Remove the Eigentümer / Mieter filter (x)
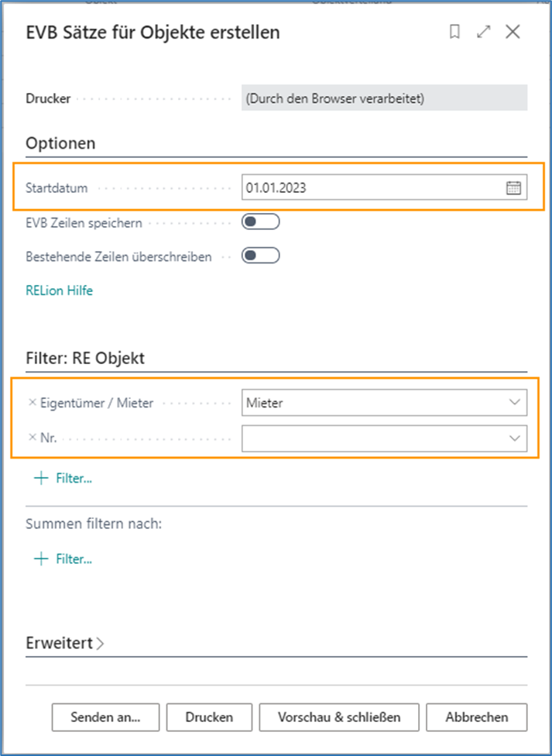Viewport: 552px width, 756px height. (x=32, y=402)
